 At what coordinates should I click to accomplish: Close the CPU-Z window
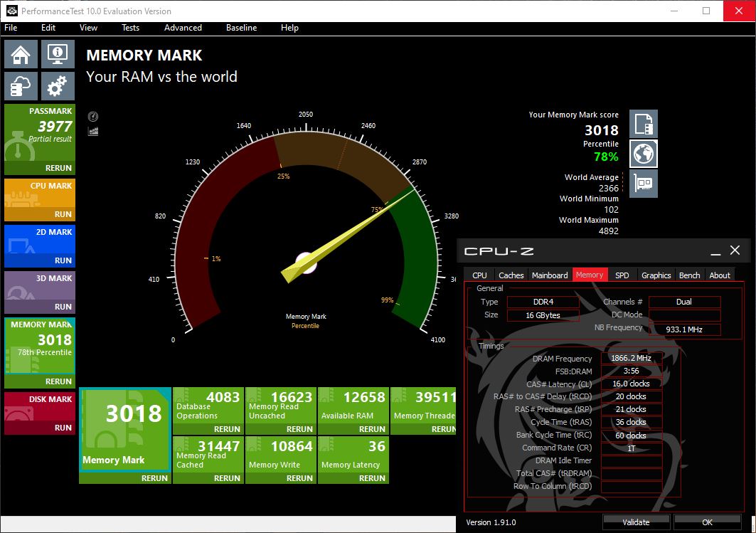[735, 250]
